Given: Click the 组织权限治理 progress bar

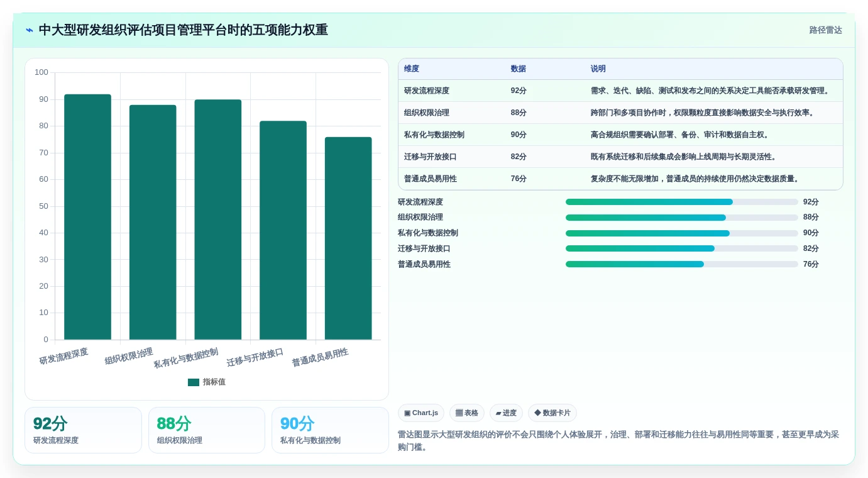Looking at the screenshot, I should [682, 218].
